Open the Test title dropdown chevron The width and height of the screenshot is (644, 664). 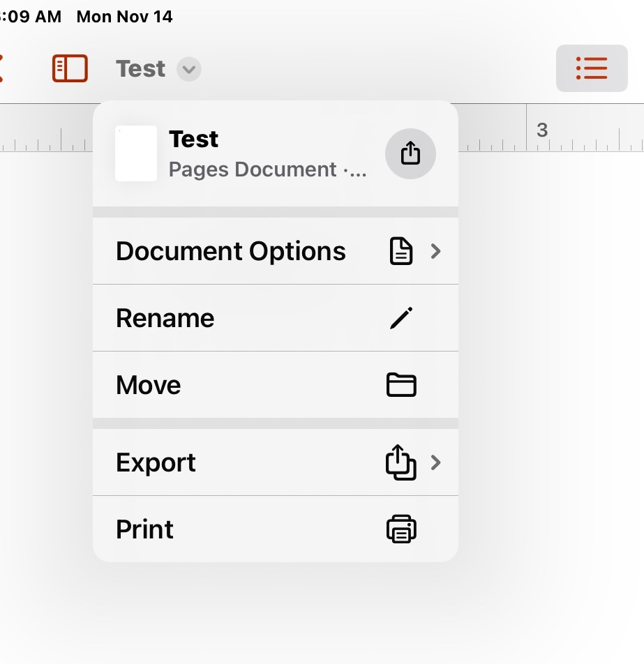(x=187, y=70)
